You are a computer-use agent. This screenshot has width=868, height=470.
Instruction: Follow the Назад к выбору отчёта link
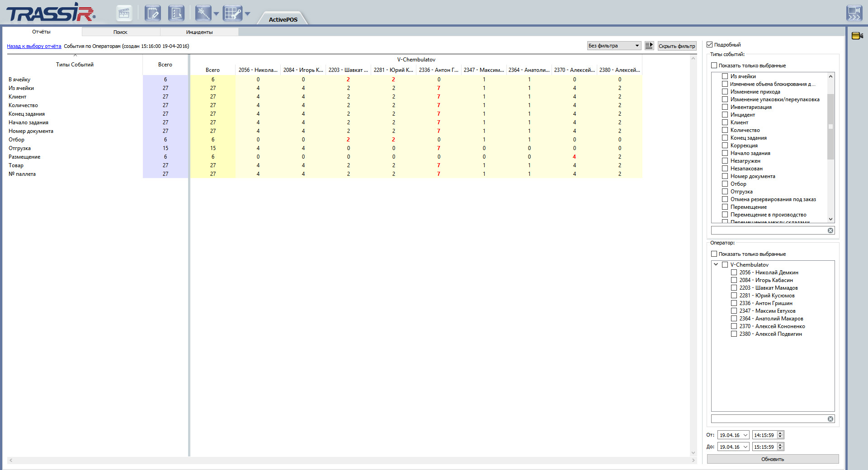(34, 46)
